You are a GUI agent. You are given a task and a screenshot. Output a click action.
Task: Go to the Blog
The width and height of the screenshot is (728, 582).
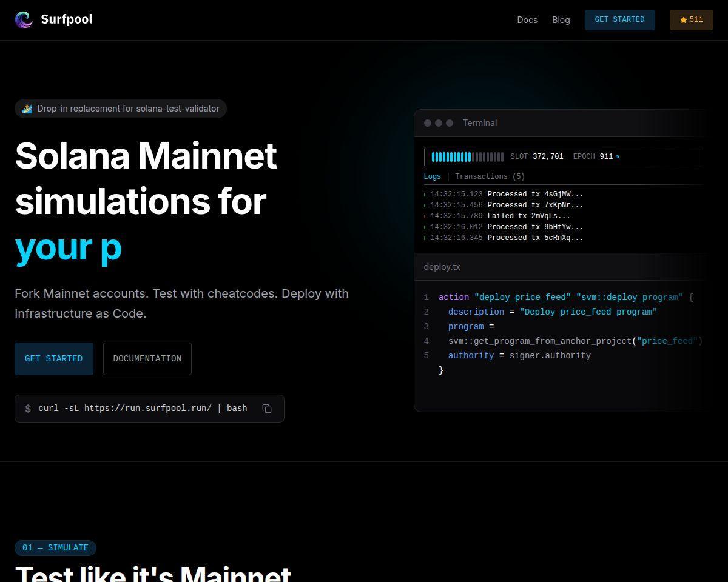[x=561, y=20]
